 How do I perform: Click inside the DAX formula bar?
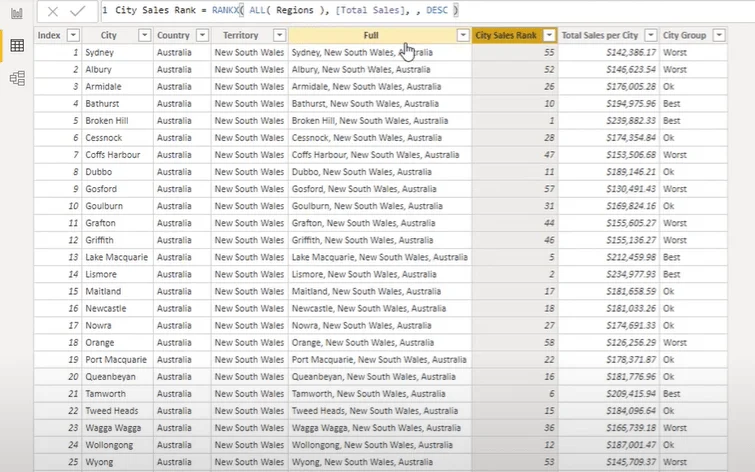point(426,10)
